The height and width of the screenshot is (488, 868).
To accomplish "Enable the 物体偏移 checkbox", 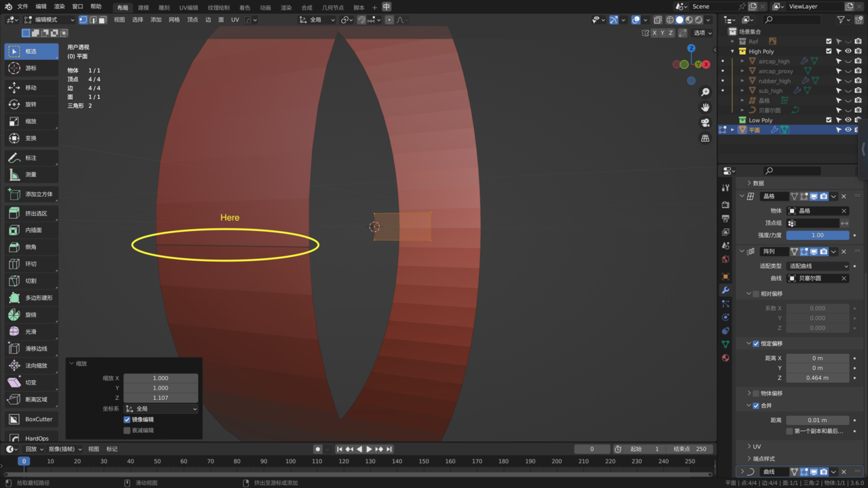I will click(756, 393).
